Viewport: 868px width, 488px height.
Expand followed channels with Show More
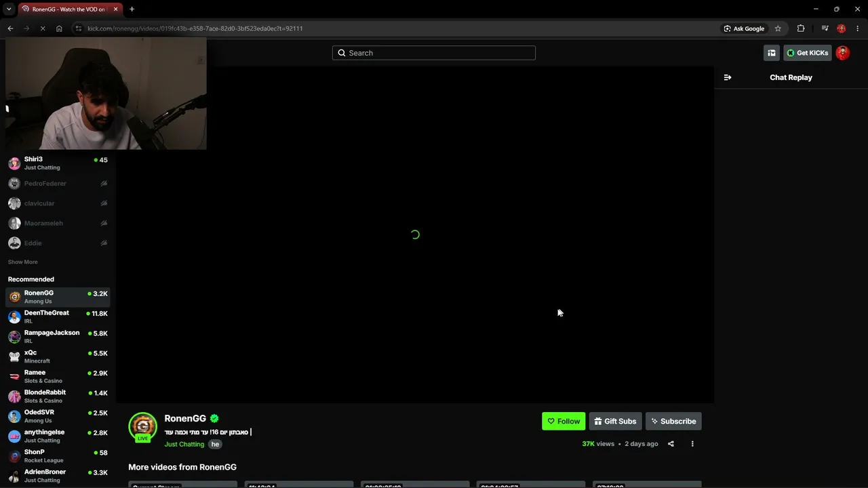click(22, 262)
